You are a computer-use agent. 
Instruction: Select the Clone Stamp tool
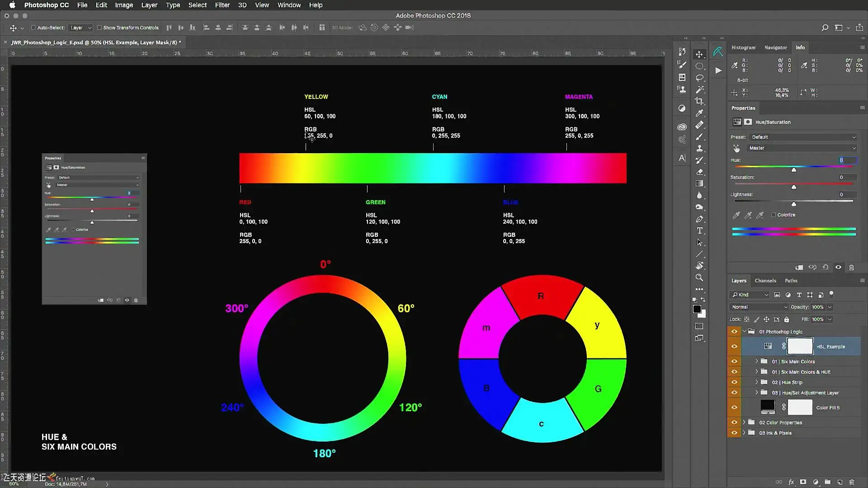(x=699, y=148)
